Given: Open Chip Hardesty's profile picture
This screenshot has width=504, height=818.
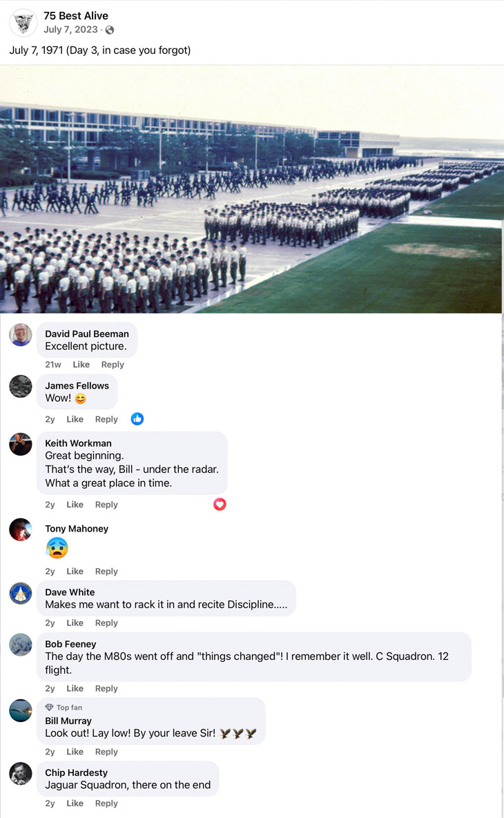Looking at the screenshot, I should click(x=21, y=774).
